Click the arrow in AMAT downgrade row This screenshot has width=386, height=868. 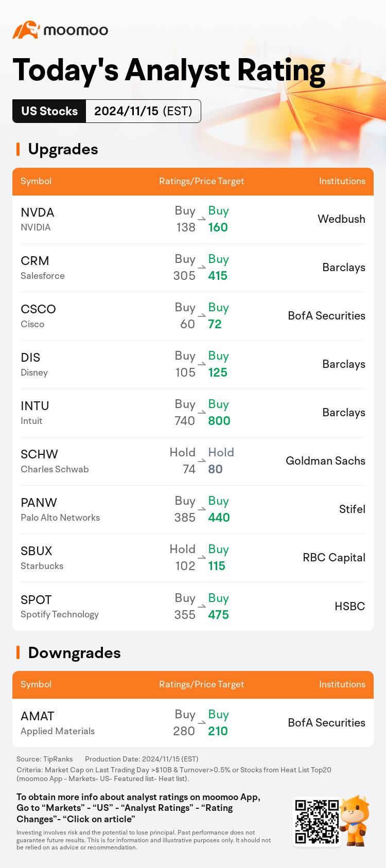202,722
